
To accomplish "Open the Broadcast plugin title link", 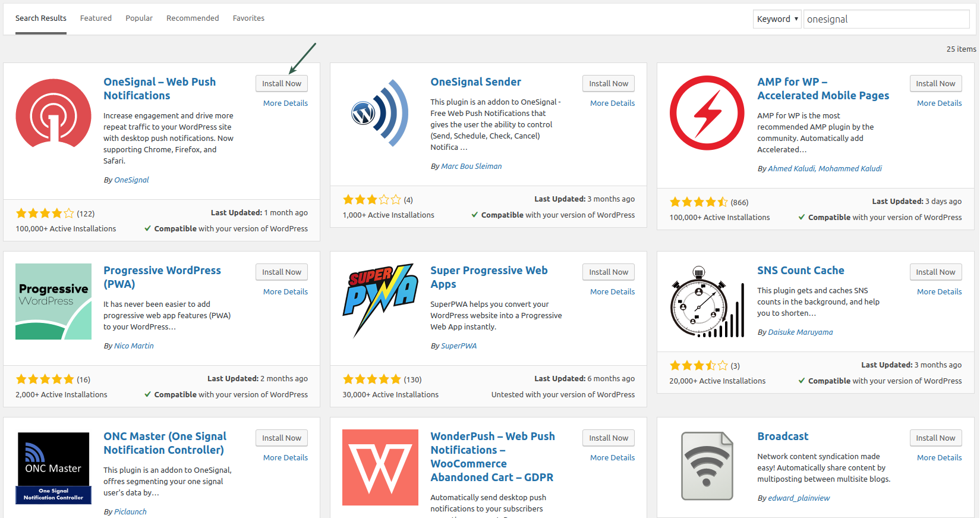I will coord(783,437).
